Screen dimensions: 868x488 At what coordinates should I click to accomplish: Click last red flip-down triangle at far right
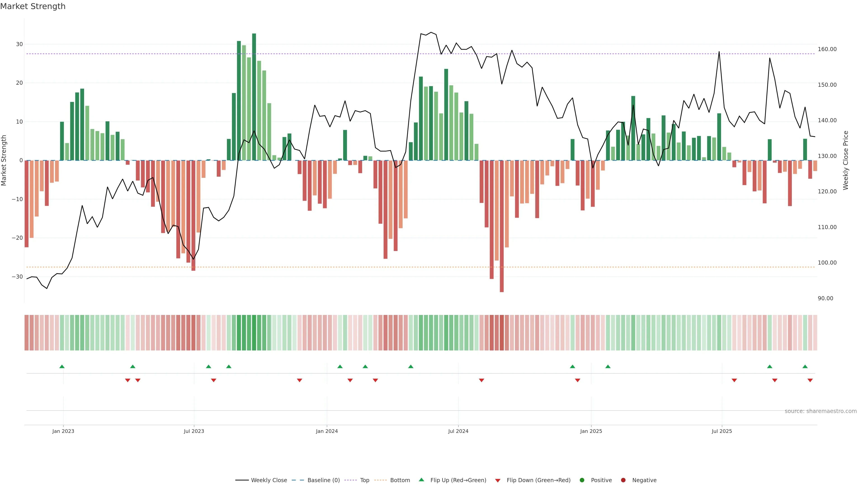810,380
